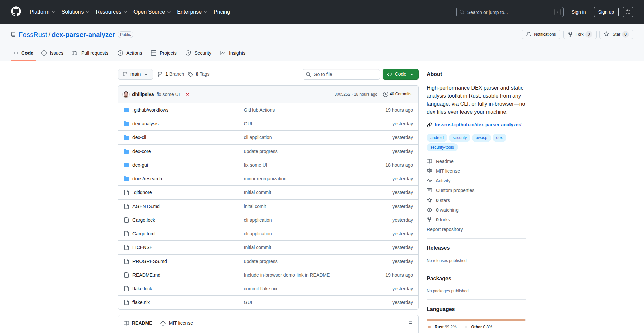
Task: Click the commit history clock icon
Action: (385, 94)
